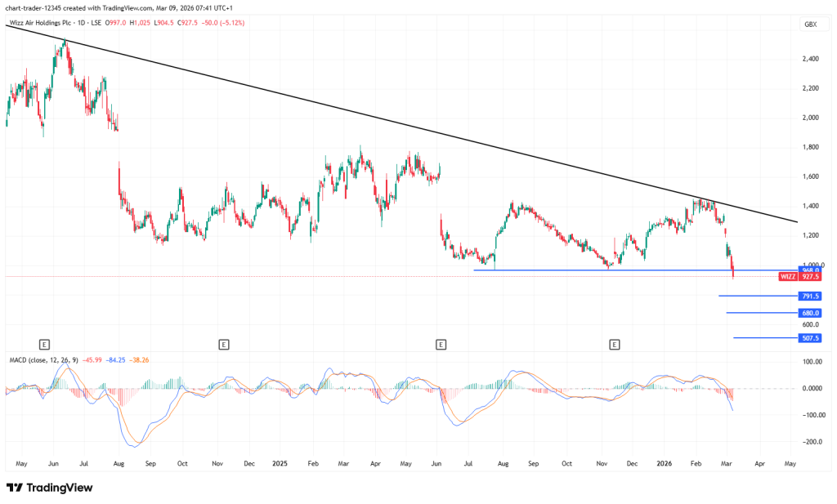The height and width of the screenshot is (504, 837).
Task: Open the earnings E marker at June 2025
Action: (441, 345)
